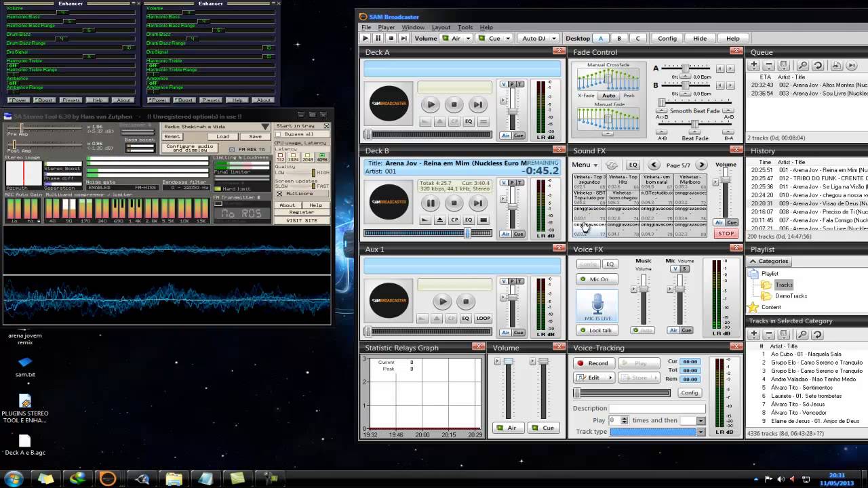Open Deck A's EQ button
868x488 pixels.
coord(469,122)
